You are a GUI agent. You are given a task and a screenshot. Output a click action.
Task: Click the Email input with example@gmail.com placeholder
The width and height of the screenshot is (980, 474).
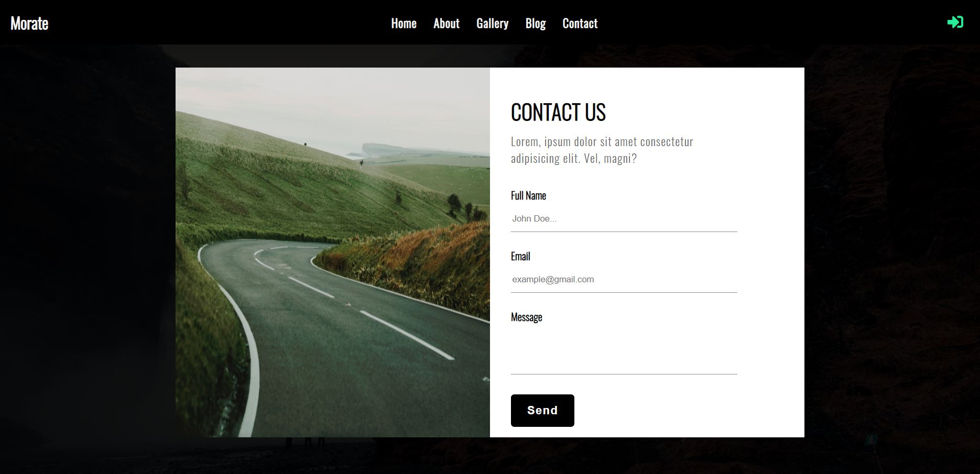point(624,280)
